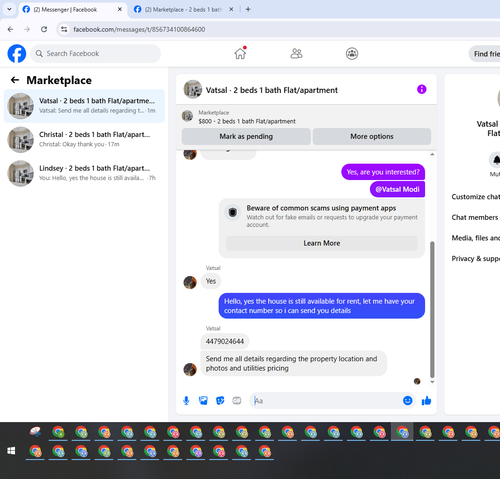500x479 pixels.
Task: Choose a GIF icon
Action: (x=237, y=401)
